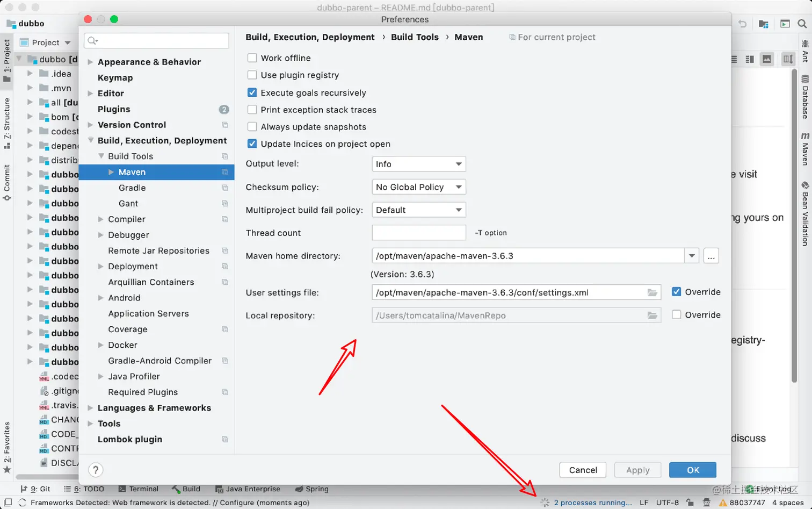Click the Thread count input field

point(419,233)
